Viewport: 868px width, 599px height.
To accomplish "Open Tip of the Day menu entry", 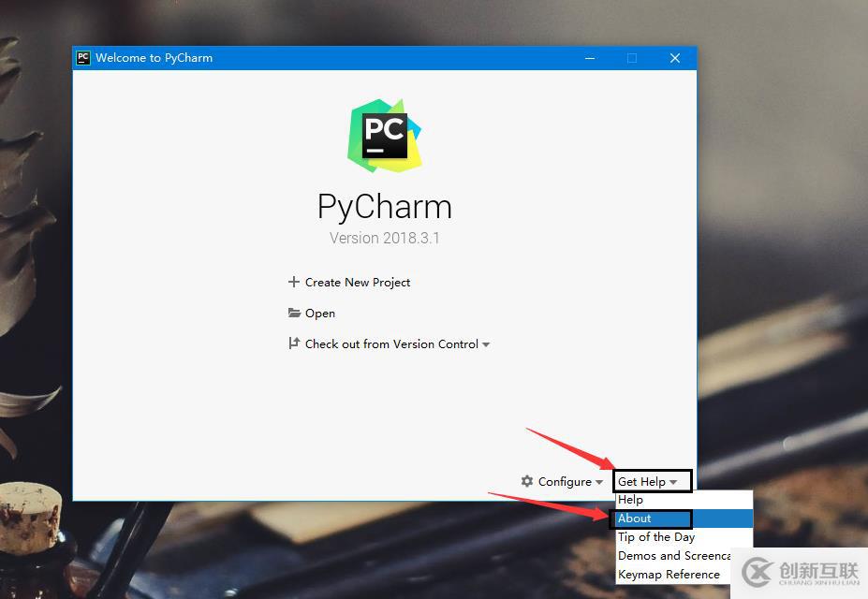I will pos(684,537).
